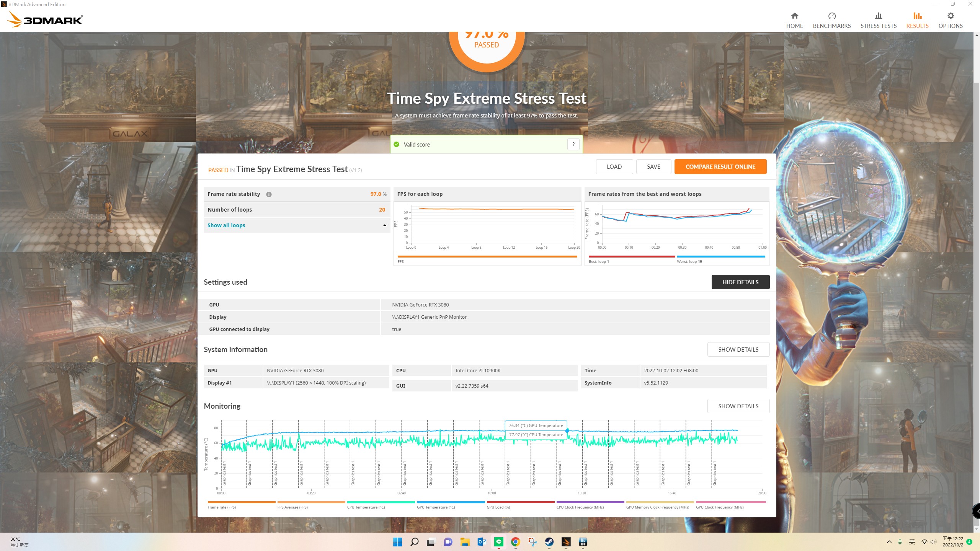This screenshot has height=551, width=980.
Task: Click the SAVE button
Action: pyautogui.click(x=653, y=166)
